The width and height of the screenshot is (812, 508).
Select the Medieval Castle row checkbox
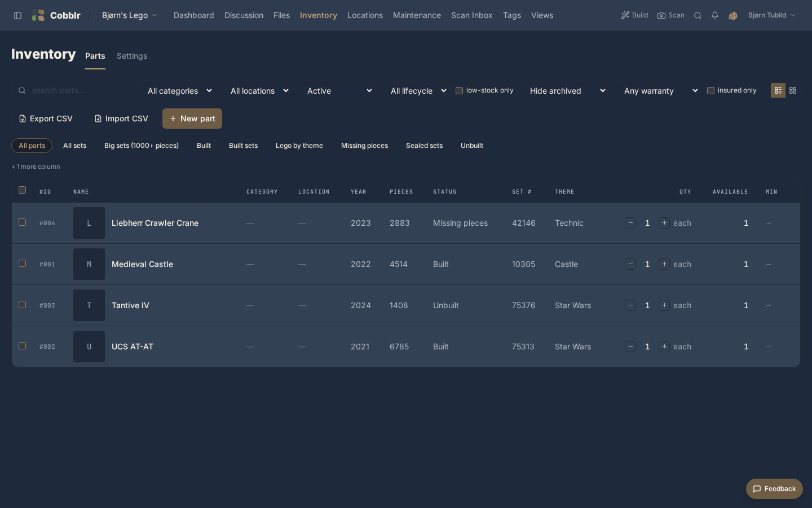(23, 264)
